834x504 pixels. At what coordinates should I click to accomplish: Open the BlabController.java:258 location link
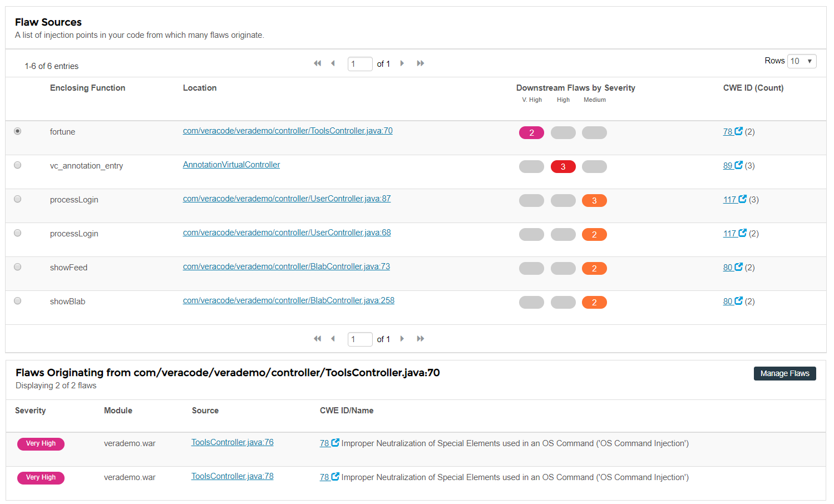(x=288, y=300)
